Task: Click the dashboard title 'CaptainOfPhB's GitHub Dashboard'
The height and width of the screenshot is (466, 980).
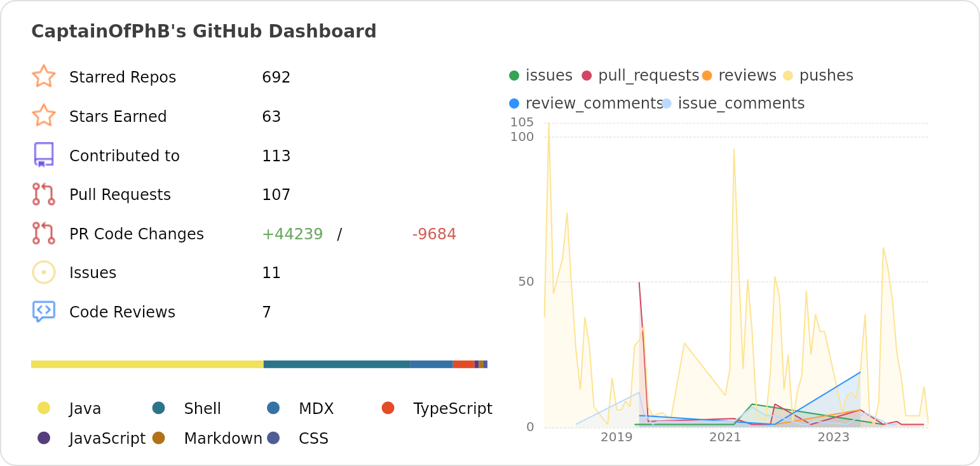Action: pos(204,32)
